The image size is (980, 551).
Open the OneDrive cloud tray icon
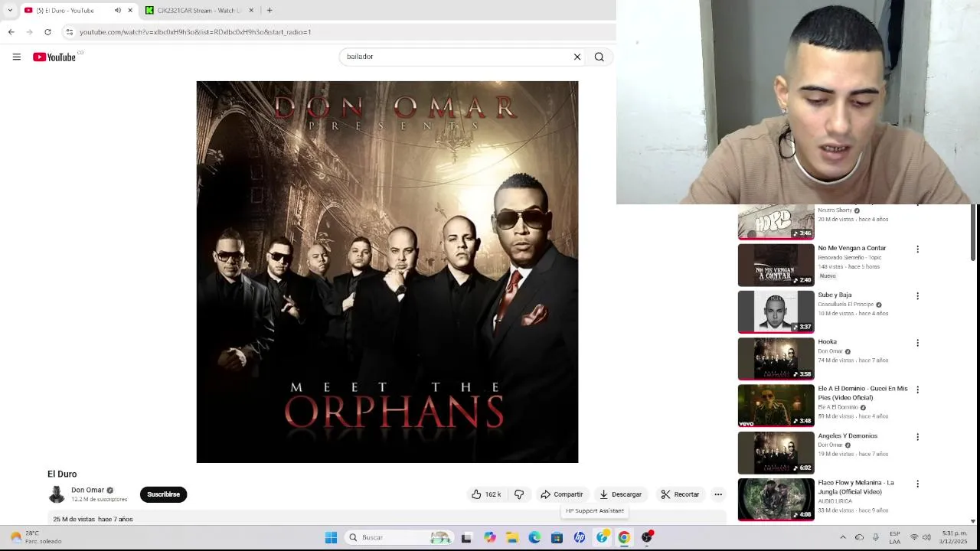pyautogui.click(x=859, y=537)
